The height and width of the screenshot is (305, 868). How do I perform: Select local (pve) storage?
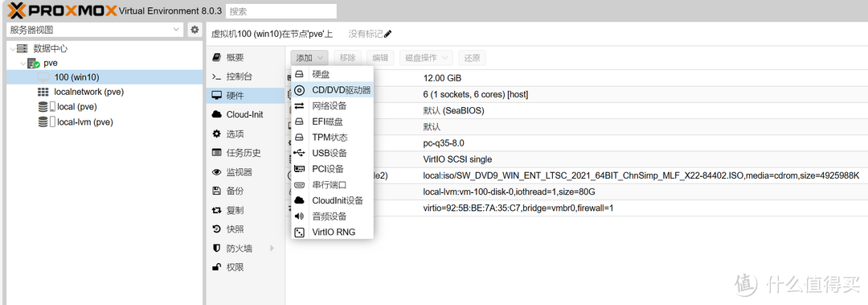click(77, 106)
